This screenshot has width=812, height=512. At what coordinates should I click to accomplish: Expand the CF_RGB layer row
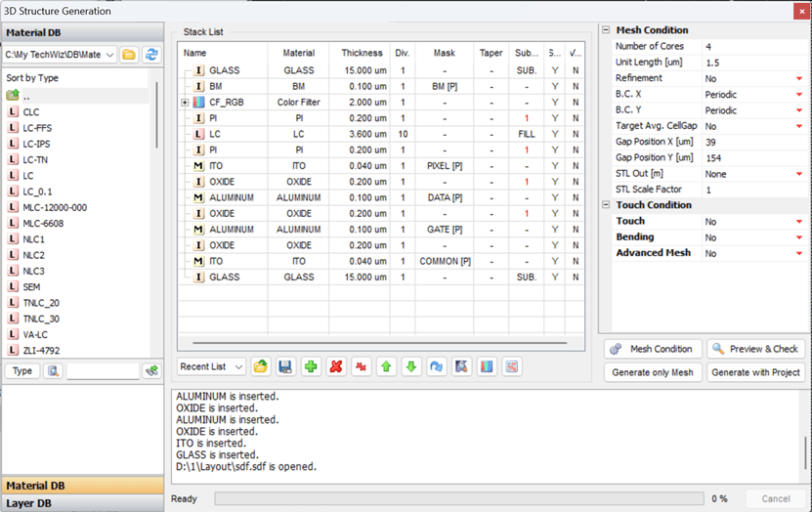[x=184, y=102]
